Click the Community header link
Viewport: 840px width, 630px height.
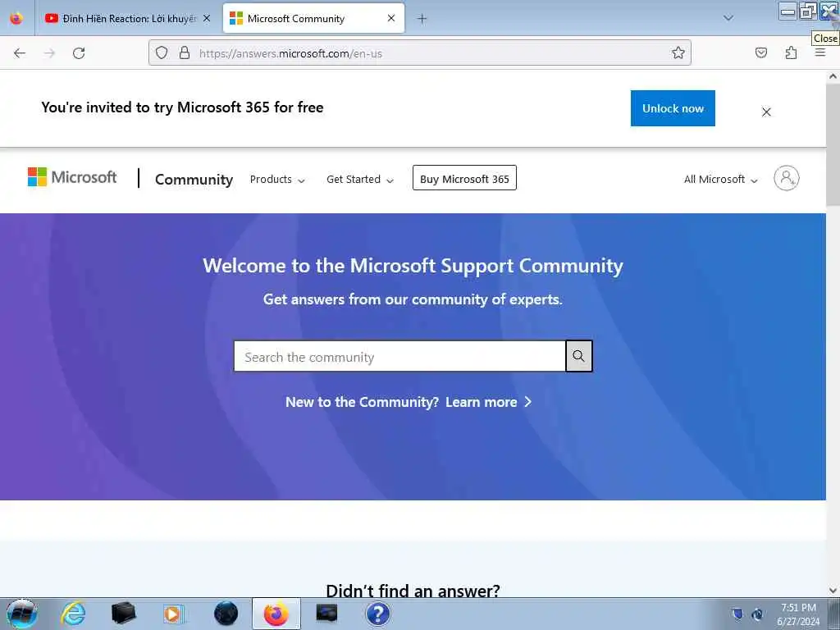pos(194,180)
